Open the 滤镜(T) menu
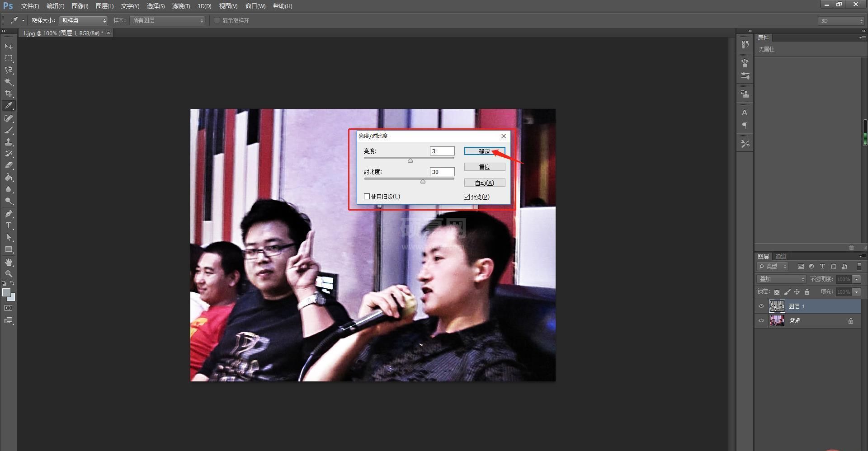Viewport: 868px width, 451px height. pos(181,6)
